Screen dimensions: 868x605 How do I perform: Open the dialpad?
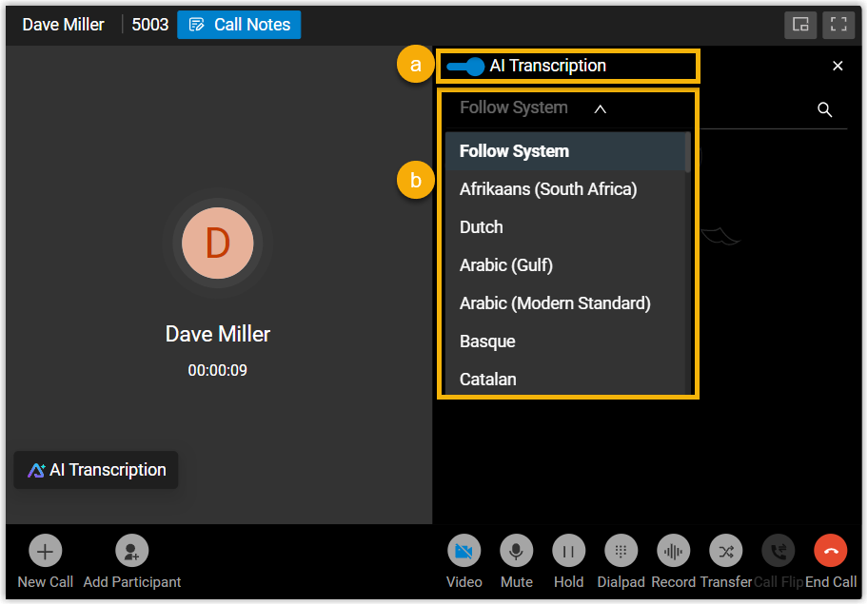point(621,551)
